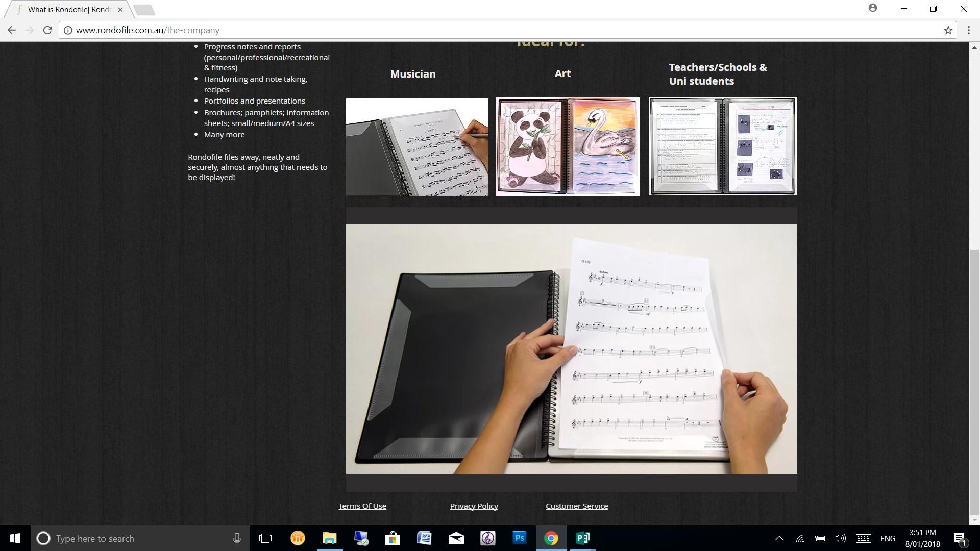
Task: Open the panda and swan Art image
Action: click(567, 146)
